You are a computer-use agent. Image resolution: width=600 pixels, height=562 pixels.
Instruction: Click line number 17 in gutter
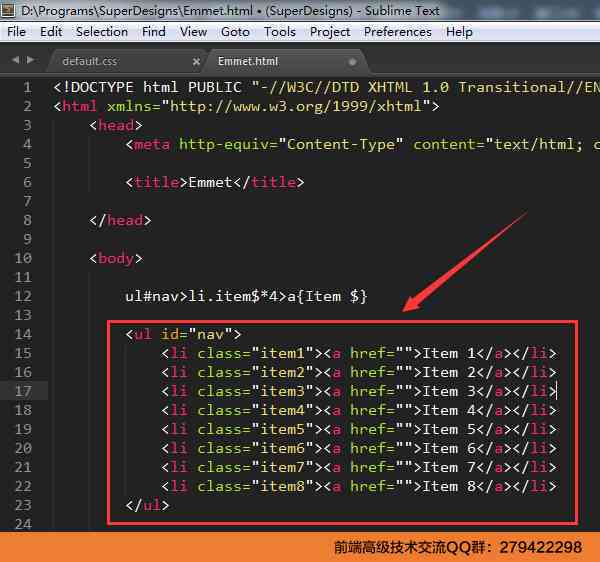(23, 391)
